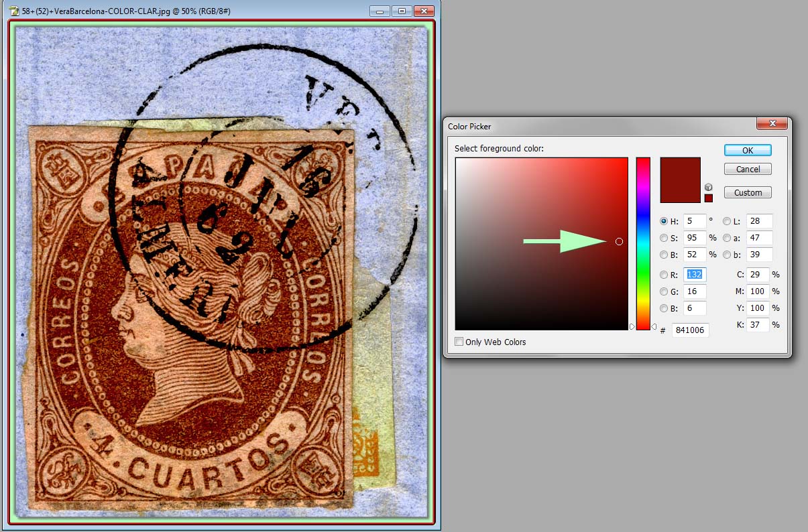Enable Only Web Colors checkbox
The height and width of the screenshot is (532, 808).
[x=459, y=342]
